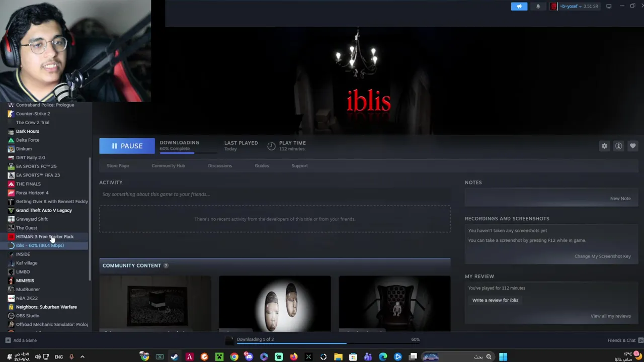Select Neighbors: Suburban Warfare entry
Viewport: 644px width, 362px height.
pyautogui.click(x=46, y=307)
